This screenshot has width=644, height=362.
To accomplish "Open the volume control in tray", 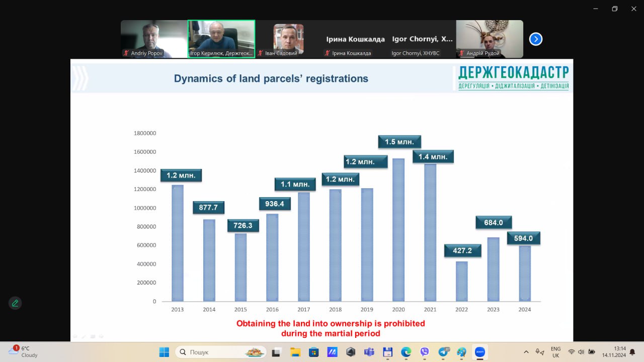I will tap(582, 352).
